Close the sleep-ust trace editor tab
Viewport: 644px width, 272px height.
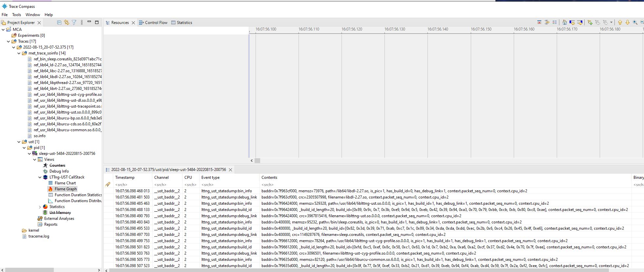(x=230, y=170)
